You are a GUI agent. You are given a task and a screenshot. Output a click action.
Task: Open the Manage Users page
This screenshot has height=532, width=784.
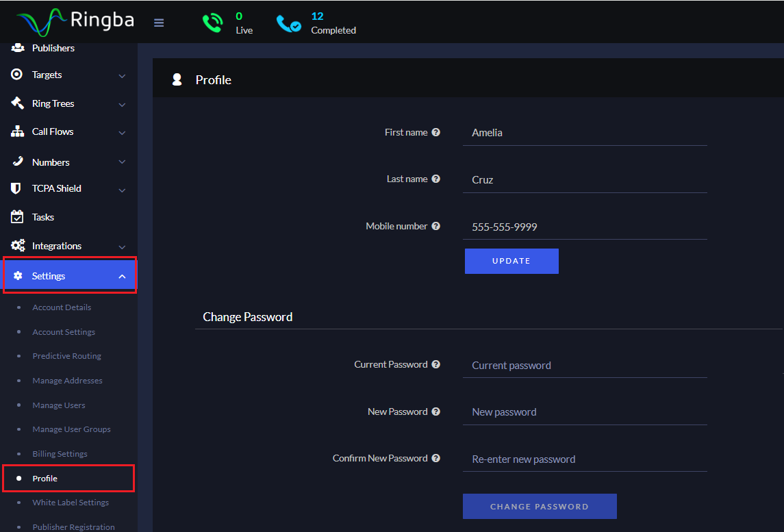click(x=60, y=405)
